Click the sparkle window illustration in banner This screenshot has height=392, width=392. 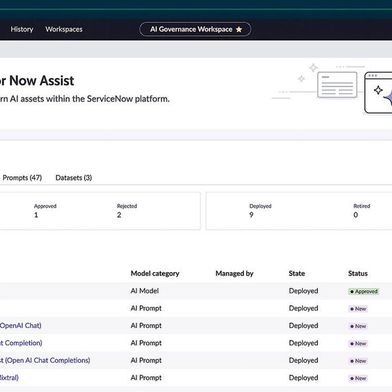[x=378, y=93]
